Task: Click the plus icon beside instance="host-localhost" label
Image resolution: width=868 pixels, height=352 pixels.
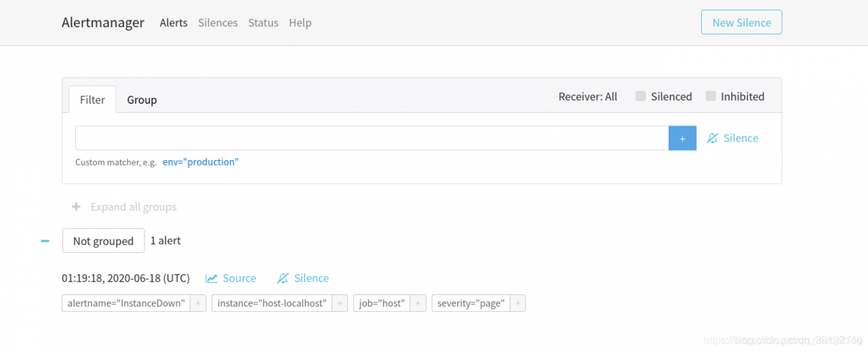Action: [340, 303]
